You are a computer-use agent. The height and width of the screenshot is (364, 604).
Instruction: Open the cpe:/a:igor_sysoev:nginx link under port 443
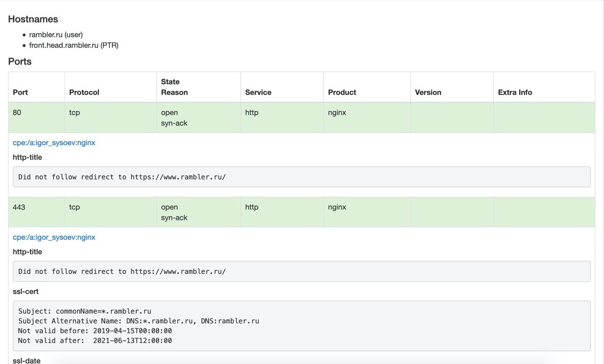[x=54, y=237]
